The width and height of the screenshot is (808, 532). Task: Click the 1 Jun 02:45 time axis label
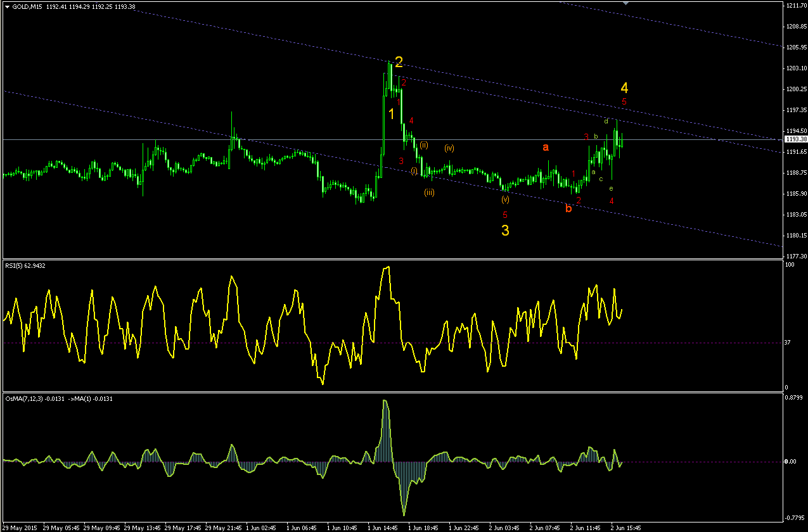pos(262,527)
